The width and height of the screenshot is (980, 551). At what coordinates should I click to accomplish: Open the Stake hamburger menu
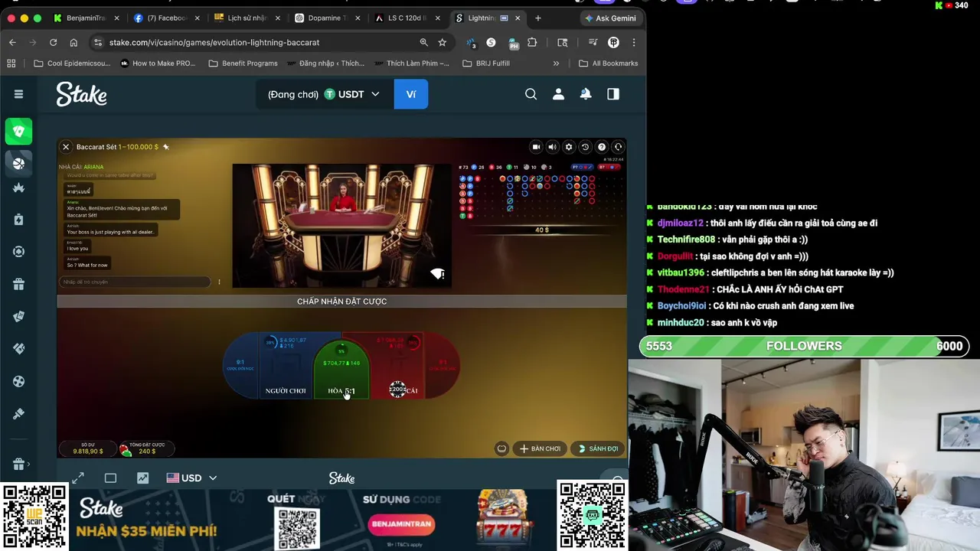(18, 94)
